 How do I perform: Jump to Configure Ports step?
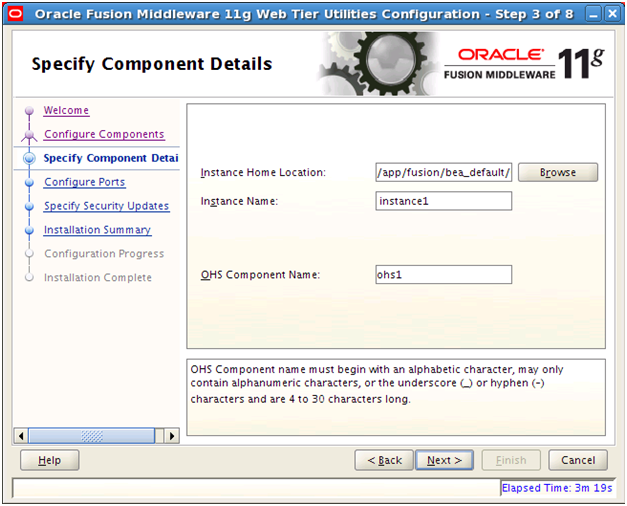click(x=84, y=182)
